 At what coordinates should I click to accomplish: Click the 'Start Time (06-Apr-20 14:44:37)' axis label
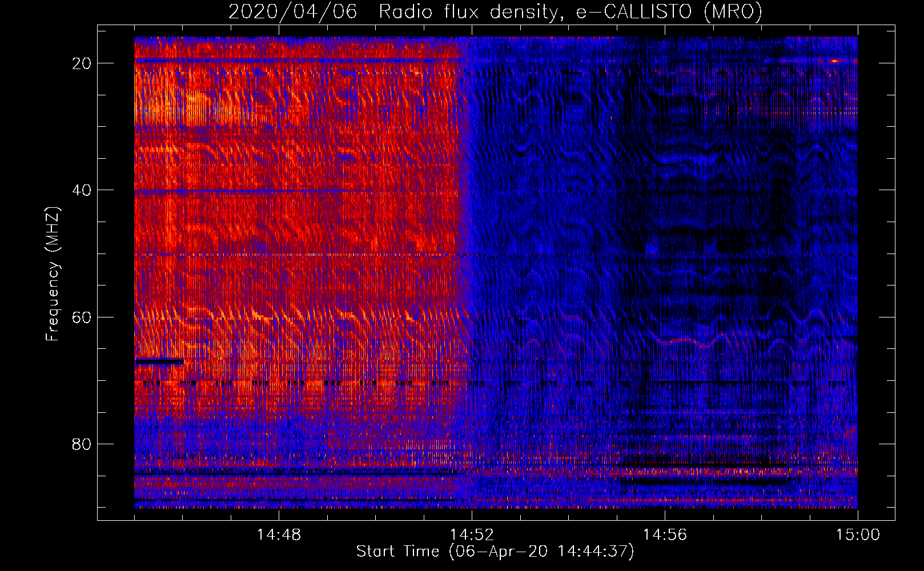click(495, 552)
